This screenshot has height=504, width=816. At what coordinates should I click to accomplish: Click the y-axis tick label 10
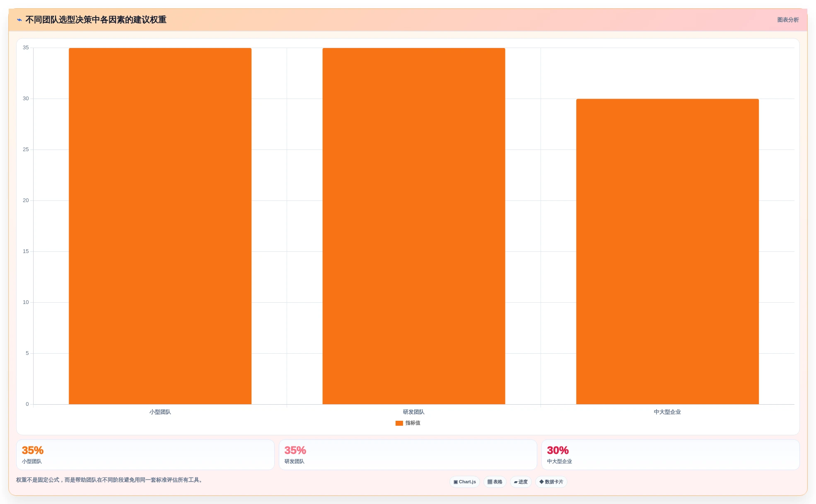pyautogui.click(x=26, y=302)
